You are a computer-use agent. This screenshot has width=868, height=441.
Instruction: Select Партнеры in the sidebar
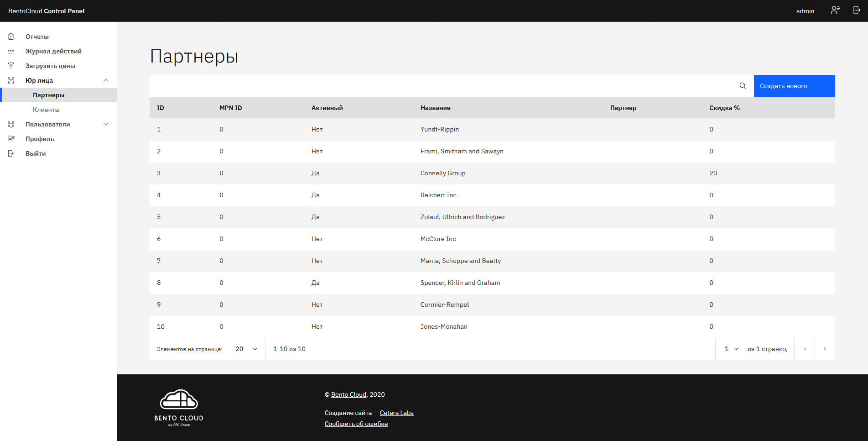48,95
